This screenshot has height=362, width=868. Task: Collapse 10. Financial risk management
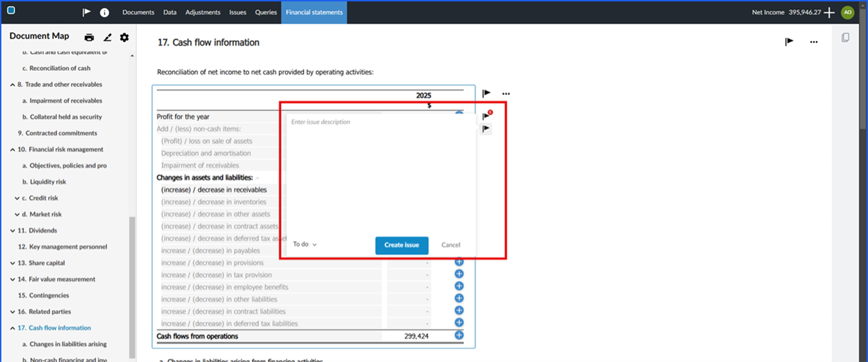13,149
